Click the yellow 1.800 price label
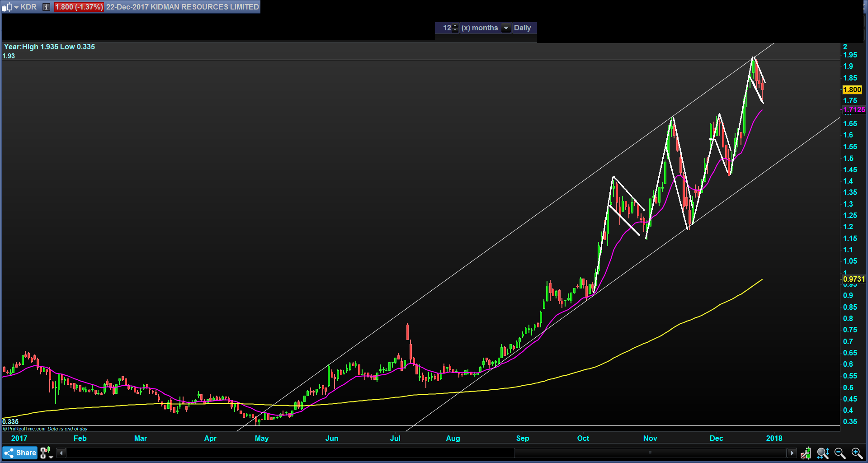868x463 pixels. [x=852, y=90]
